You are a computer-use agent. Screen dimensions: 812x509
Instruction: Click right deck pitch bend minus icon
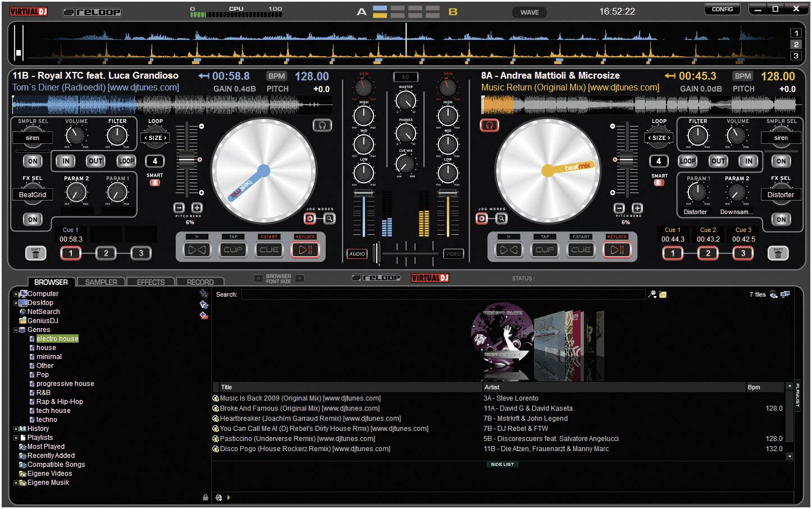coord(619,208)
